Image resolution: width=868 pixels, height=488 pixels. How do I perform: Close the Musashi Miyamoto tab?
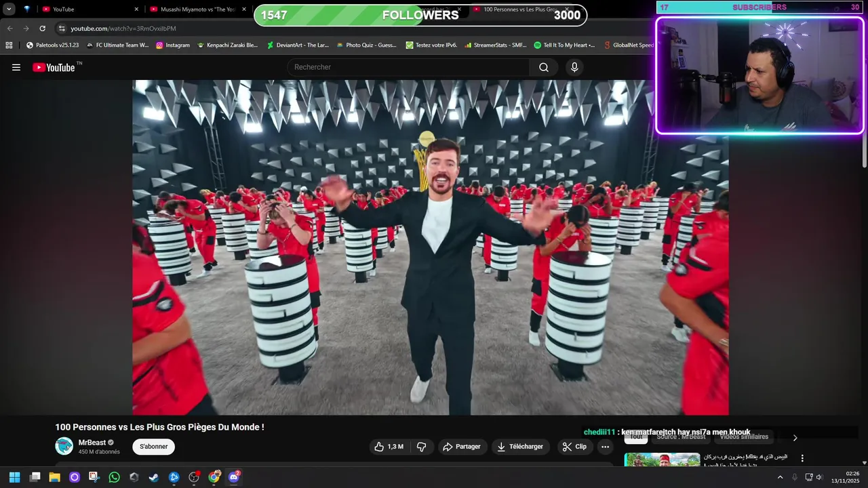(244, 9)
